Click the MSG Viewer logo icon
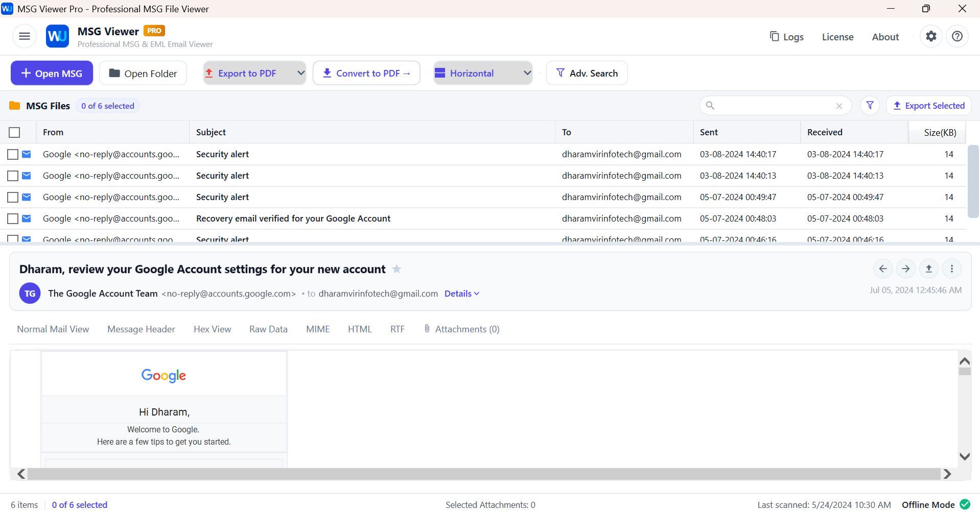 coord(57,36)
